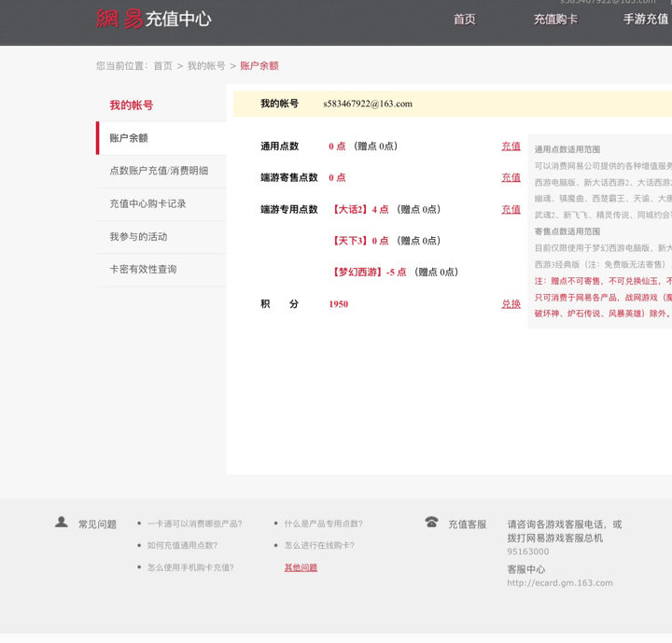The height and width of the screenshot is (643, 672).
Task: Click 充值 link for 通用点数
Action: [511, 147]
